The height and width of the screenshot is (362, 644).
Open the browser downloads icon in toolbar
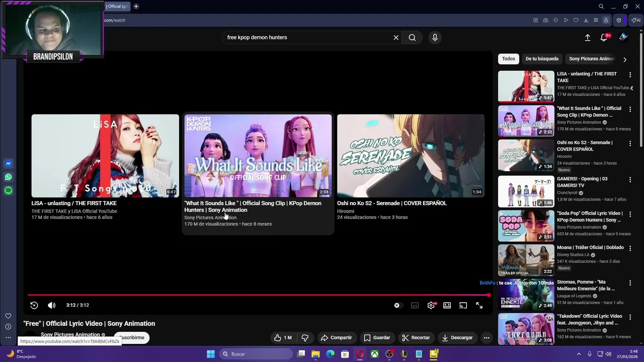point(586,20)
